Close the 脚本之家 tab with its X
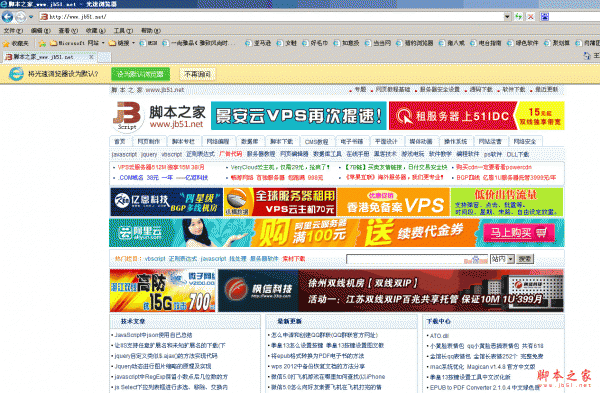Screen dimensions: 600x393 point(91,57)
